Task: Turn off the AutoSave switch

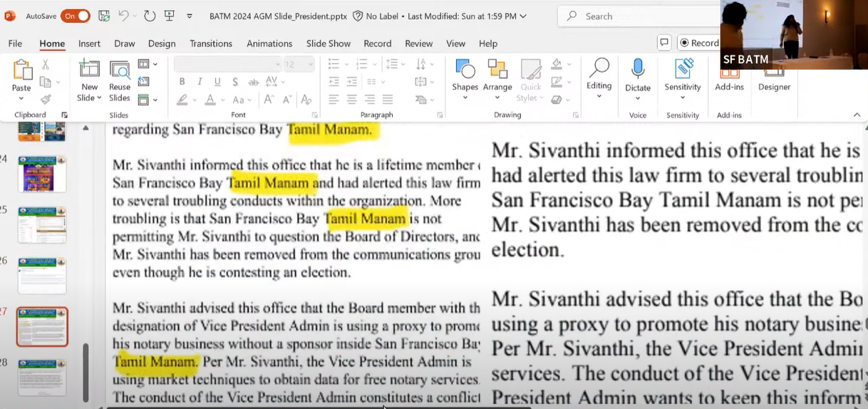Action: 75,16
